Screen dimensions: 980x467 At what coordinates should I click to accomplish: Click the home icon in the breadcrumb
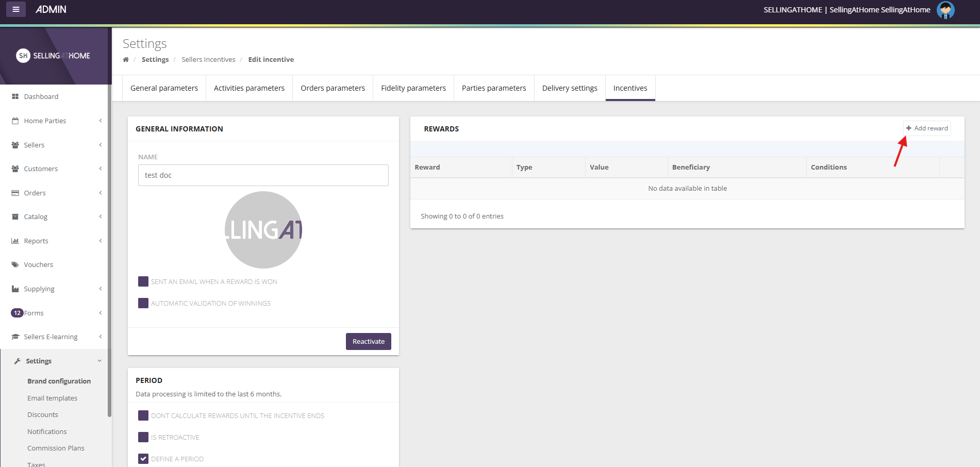pyautogui.click(x=126, y=60)
